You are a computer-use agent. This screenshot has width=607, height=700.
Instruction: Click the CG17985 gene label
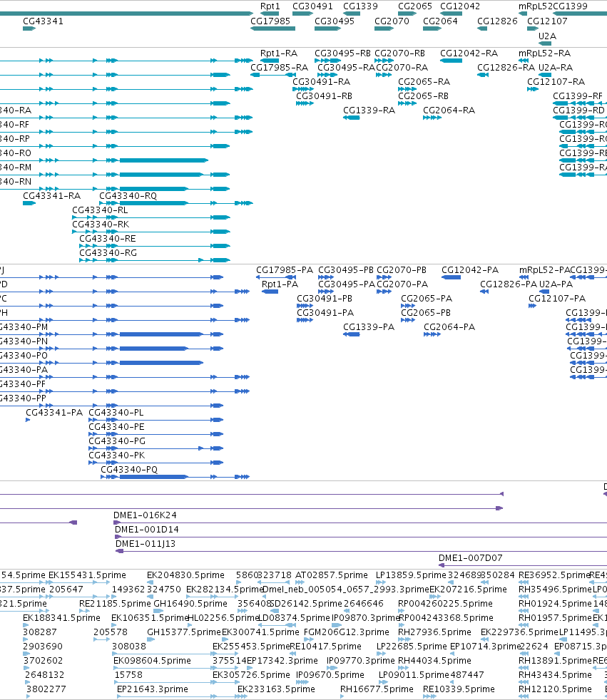[270, 21]
